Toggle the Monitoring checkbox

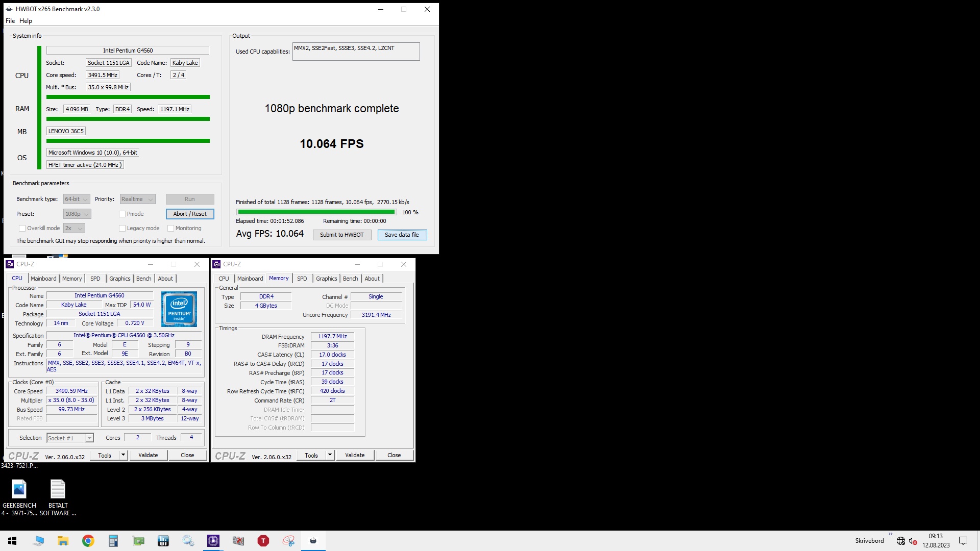click(170, 229)
